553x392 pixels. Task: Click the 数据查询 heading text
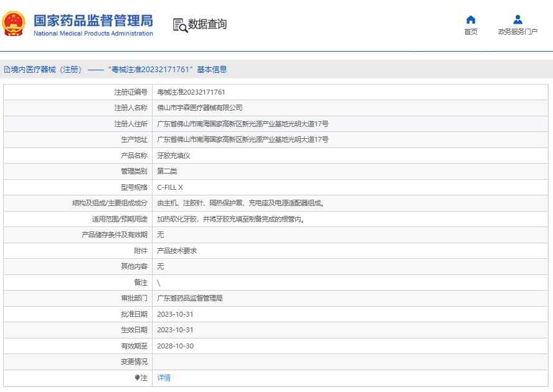(207, 24)
